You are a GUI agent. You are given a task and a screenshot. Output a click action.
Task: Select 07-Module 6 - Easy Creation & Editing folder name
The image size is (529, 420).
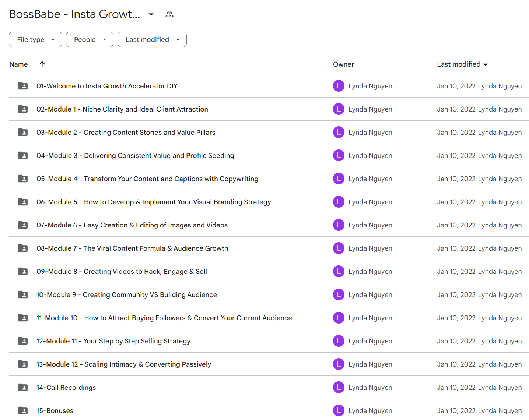click(x=132, y=225)
